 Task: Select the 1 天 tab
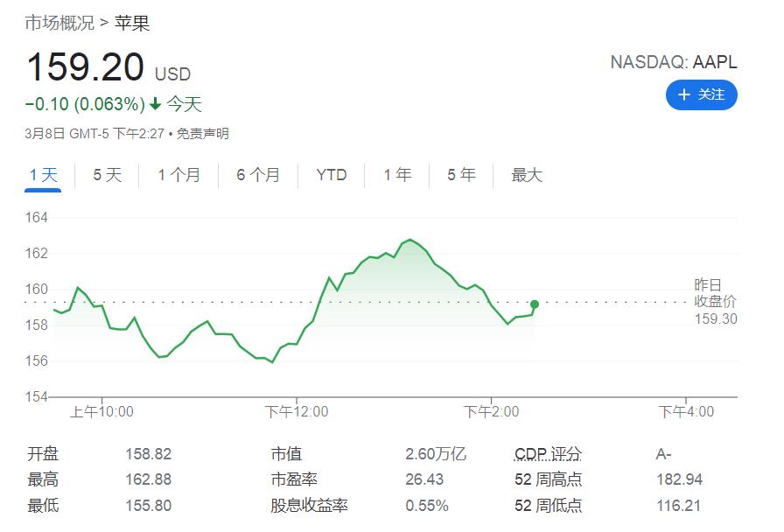pyautogui.click(x=43, y=175)
